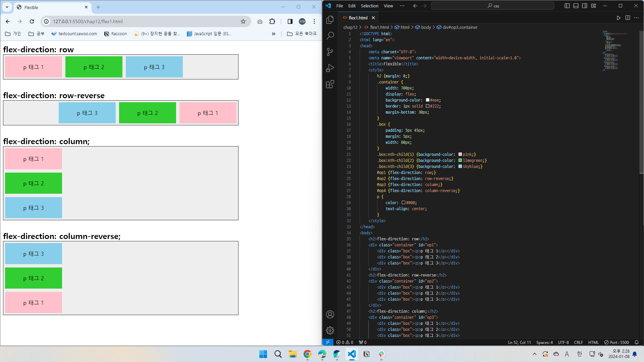
Task: Toggle the secondary side bar layout
Action: click(x=585, y=6)
